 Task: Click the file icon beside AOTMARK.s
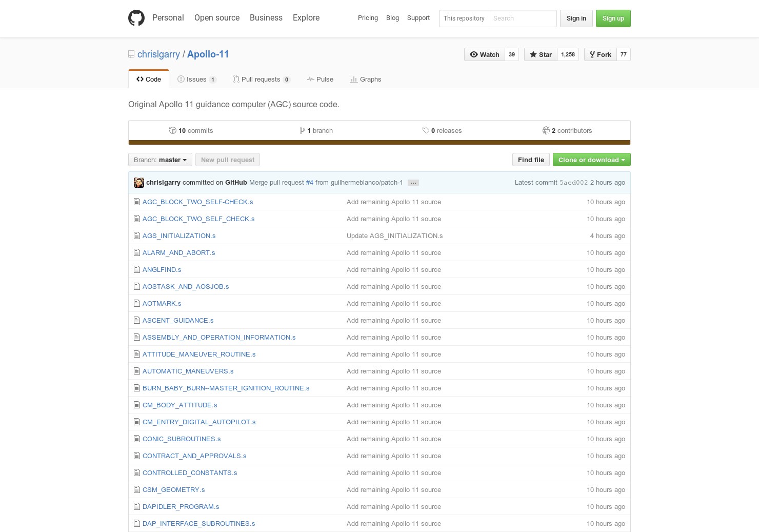pos(137,304)
